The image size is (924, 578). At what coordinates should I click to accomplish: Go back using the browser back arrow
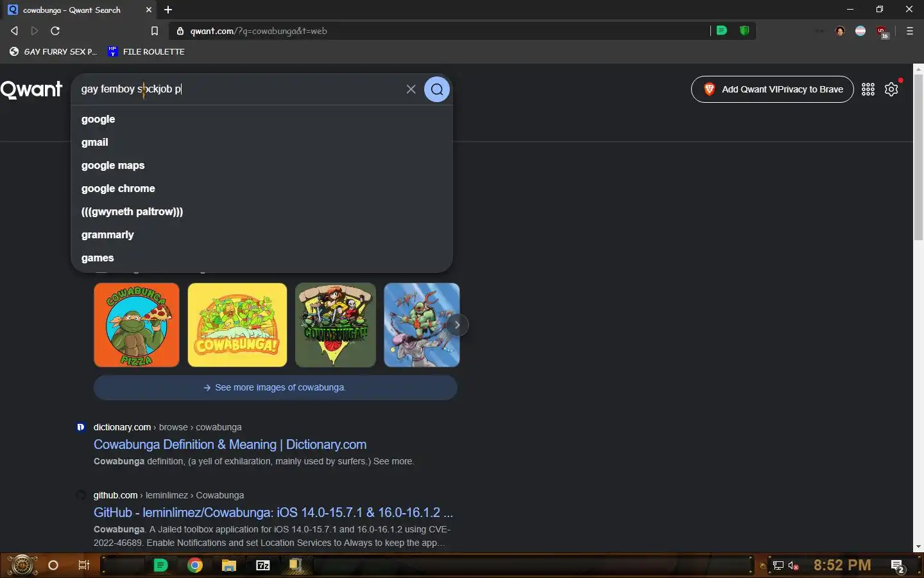pyautogui.click(x=14, y=31)
